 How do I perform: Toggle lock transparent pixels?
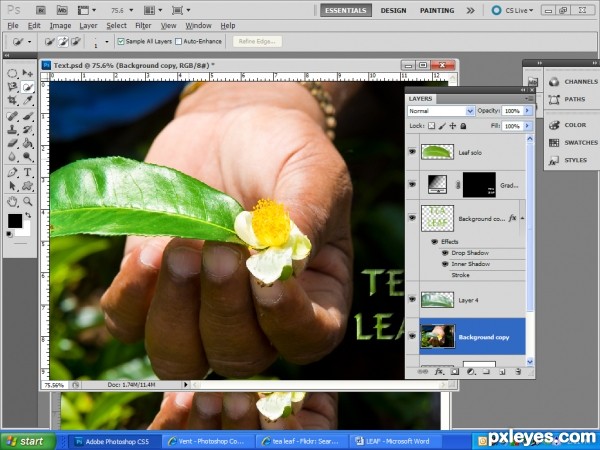432,126
